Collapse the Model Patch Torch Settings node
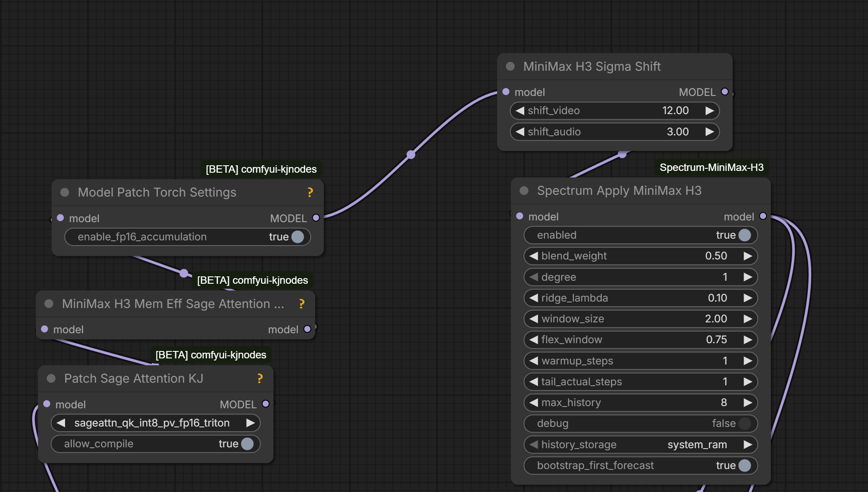 tap(65, 192)
